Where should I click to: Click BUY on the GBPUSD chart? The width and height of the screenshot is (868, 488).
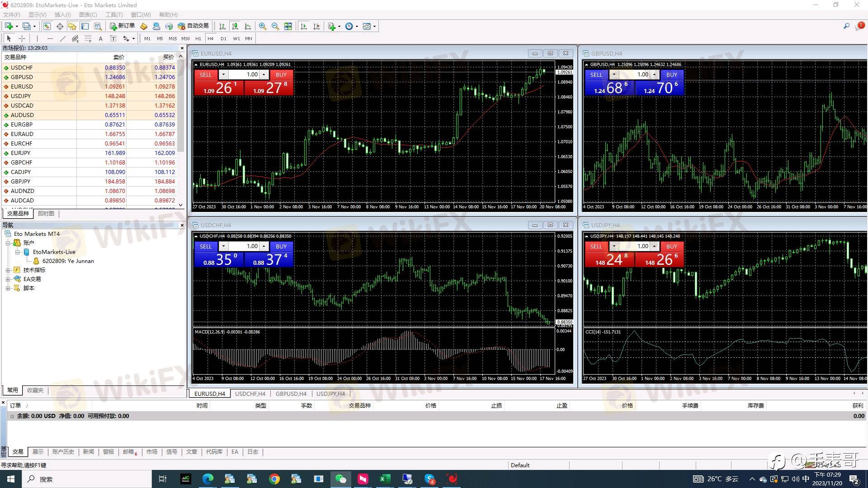(672, 75)
